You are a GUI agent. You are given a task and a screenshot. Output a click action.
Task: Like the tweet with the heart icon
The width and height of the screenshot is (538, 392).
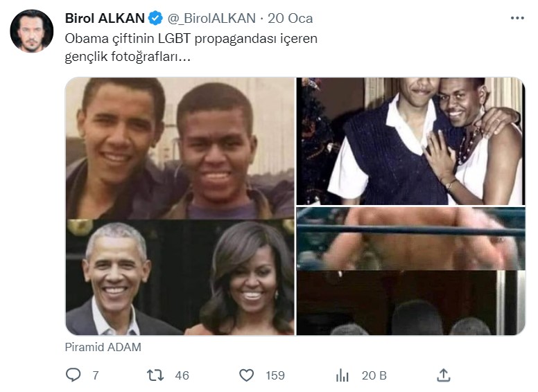pos(246,375)
